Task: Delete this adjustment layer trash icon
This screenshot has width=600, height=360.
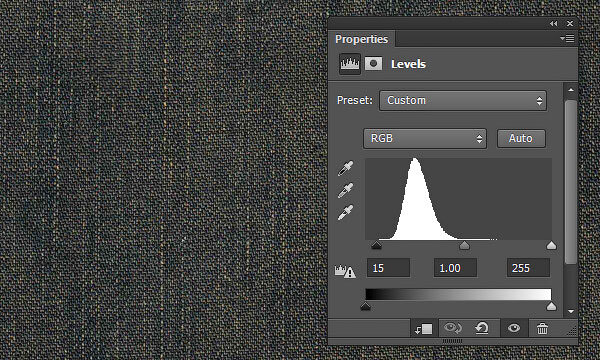Action: click(542, 328)
